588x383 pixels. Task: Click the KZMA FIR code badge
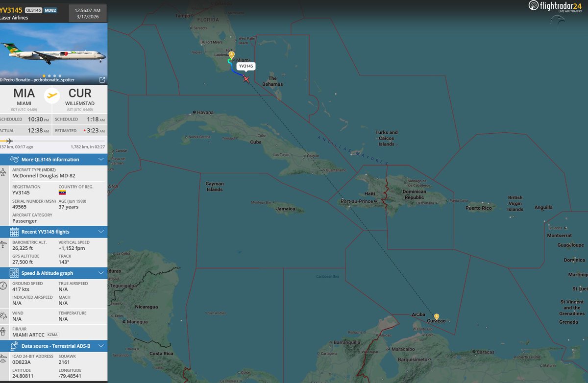pos(53,335)
